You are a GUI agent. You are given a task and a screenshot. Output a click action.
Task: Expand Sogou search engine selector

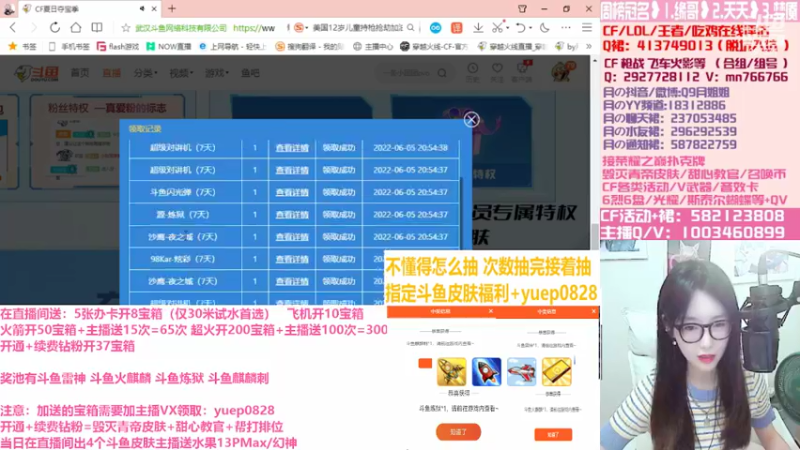pos(301,28)
